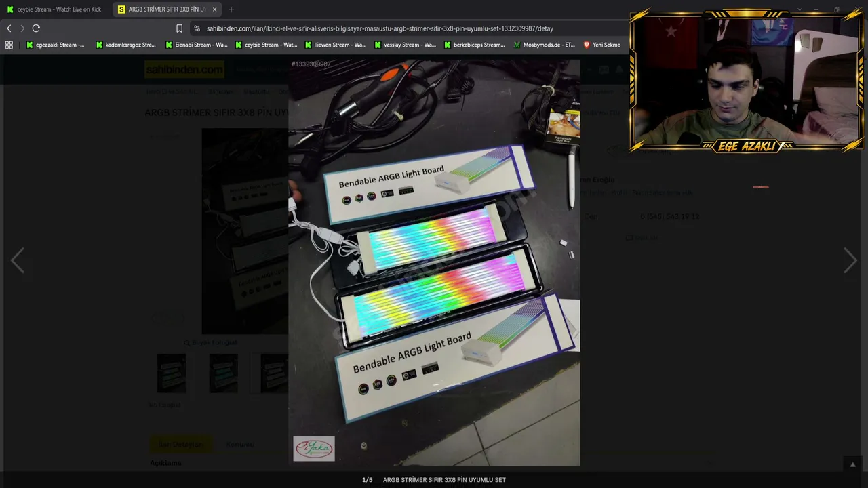Click the listing number #1332309987
Viewport: 868px width, 488px height.
pyautogui.click(x=311, y=64)
